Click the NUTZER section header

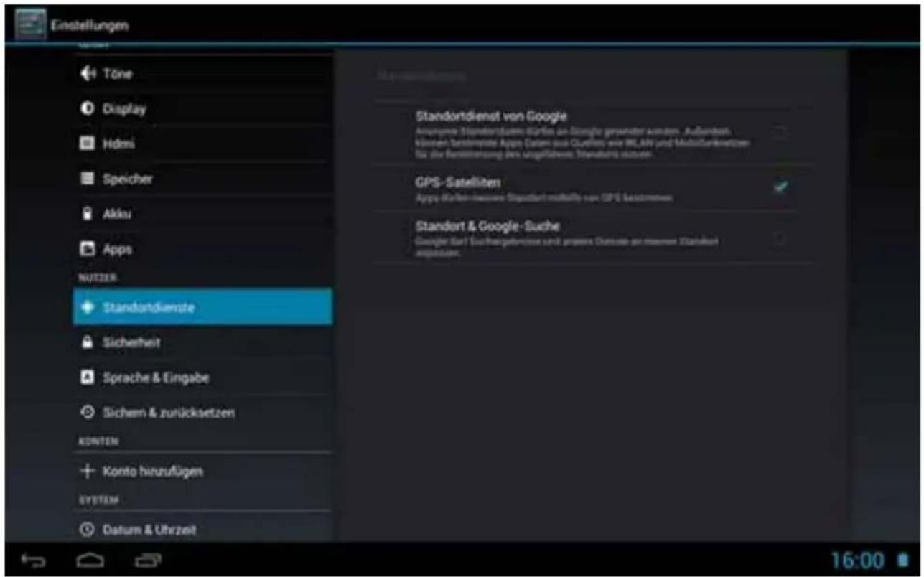98,277
